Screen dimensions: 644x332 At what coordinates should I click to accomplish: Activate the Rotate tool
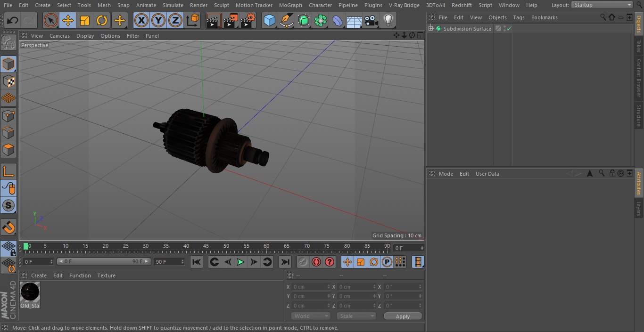(x=102, y=20)
